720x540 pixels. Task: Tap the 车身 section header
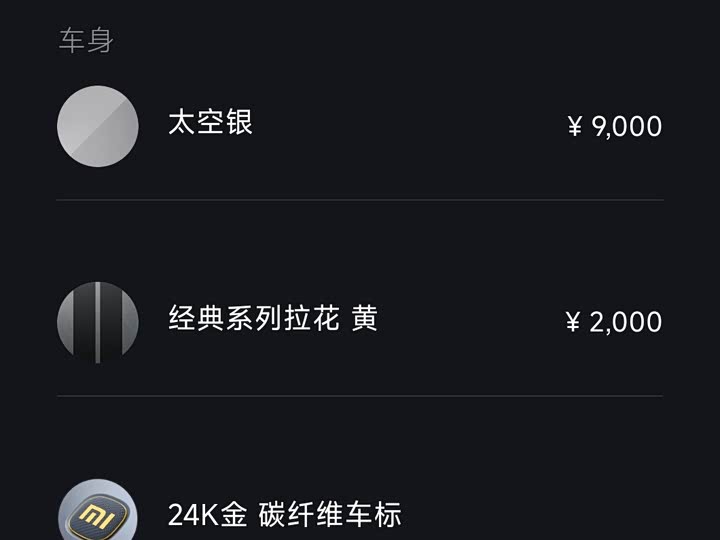[86, 41]
